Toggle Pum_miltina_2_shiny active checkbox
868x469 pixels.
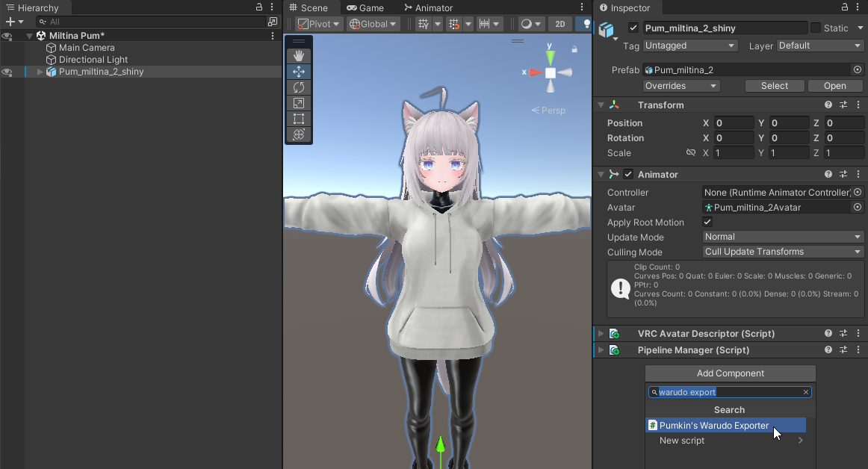coord(634,28)
